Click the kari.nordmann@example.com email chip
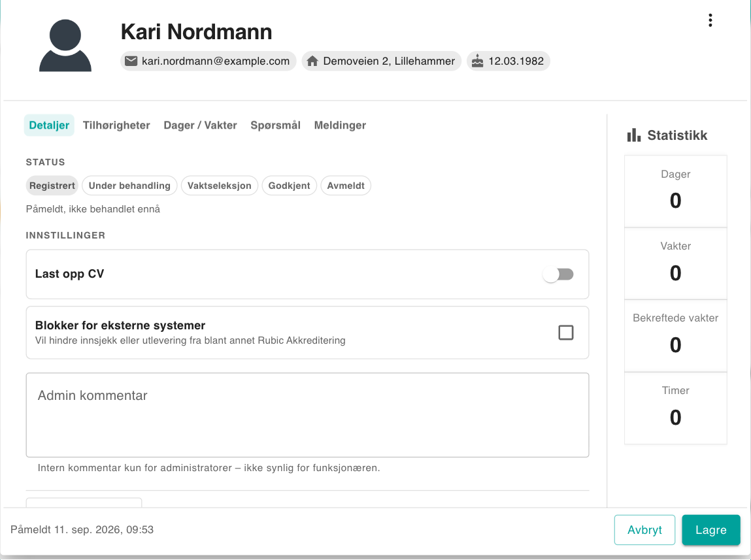 coord(209,61)
